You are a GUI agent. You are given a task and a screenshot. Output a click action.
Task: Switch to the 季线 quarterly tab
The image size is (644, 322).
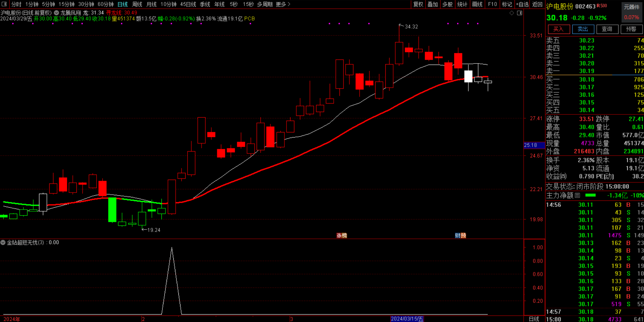click(x=205, y=4)
